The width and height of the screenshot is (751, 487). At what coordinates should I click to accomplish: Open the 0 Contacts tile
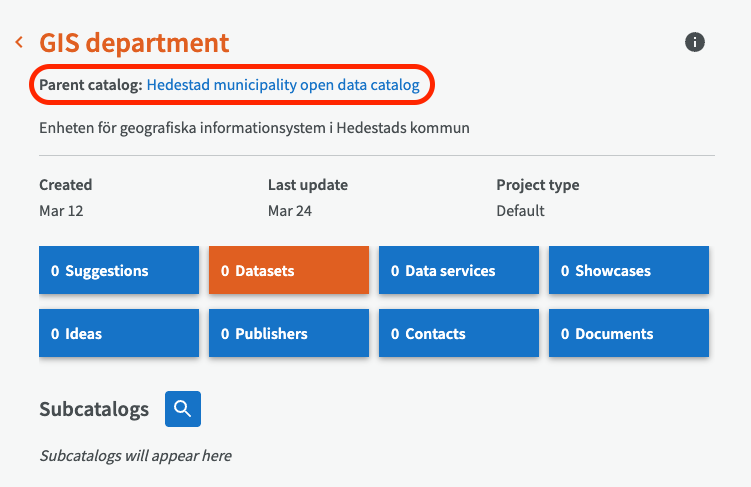(459, 333)
